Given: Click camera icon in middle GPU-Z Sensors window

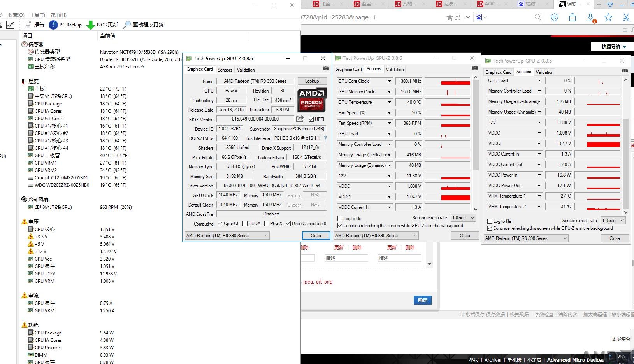Looking at the screenshot, I should click(475, 68).
